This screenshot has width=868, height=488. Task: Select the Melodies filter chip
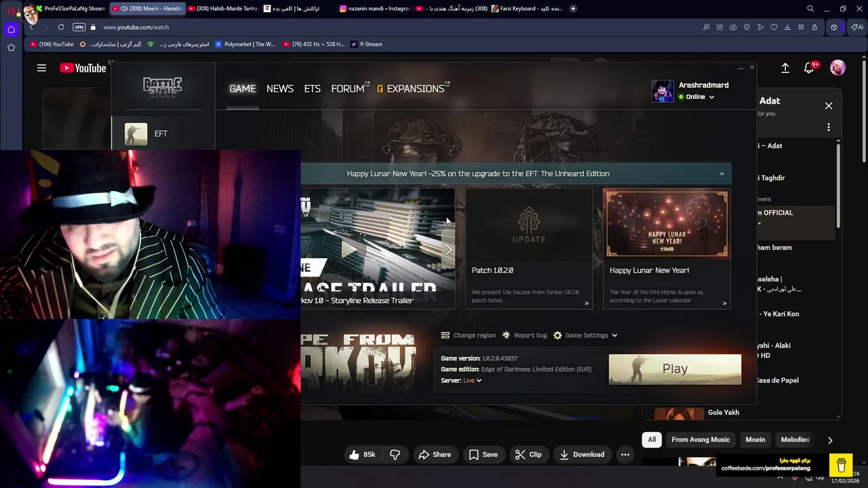tap(795, 440)
